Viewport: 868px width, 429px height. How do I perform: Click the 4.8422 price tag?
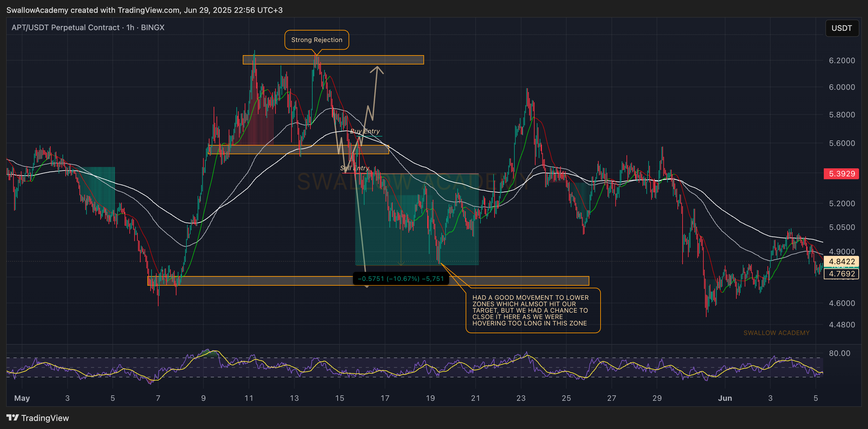[841, 261]
